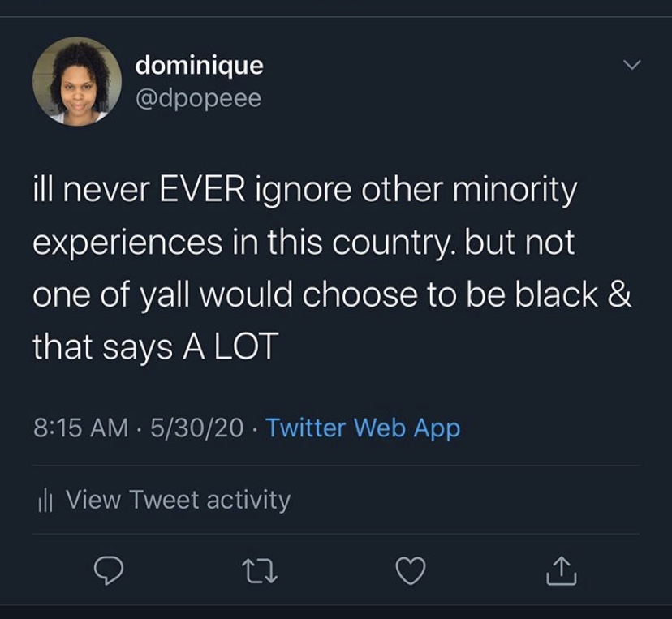Click the ampersand in the tweet text
Image resolution: width=672 pixels, height=619 pixels.
[619, 295]
